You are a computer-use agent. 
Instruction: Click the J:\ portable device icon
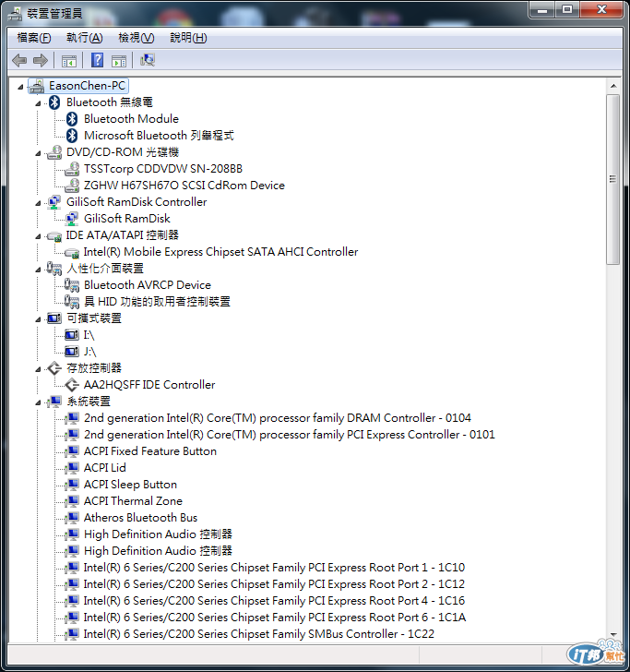[72, 352]
